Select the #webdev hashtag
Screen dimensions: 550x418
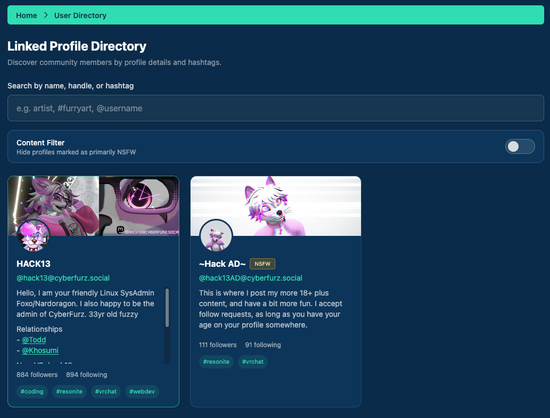point(142,391)
